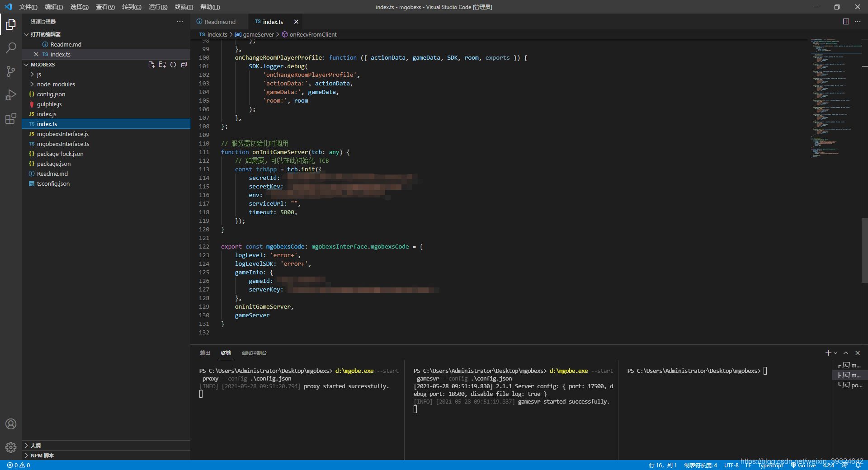Switch to the Debug Console panel tab

tap(254, 353)
